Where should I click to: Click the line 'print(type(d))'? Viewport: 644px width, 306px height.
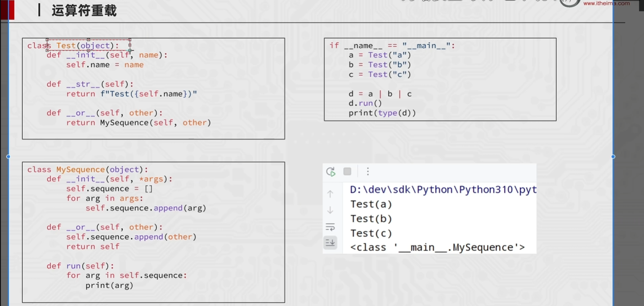click(382, 113)
